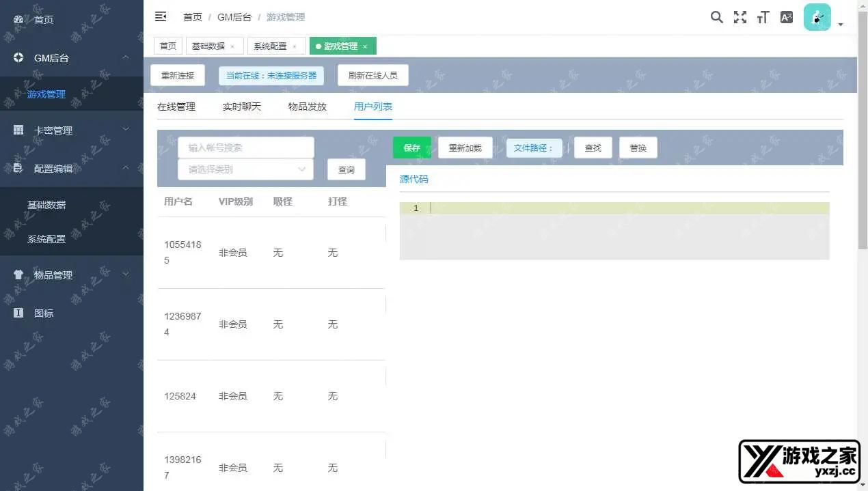Click the green 保存 button
This screenshot has height=491, width=868.
(411, 148)
